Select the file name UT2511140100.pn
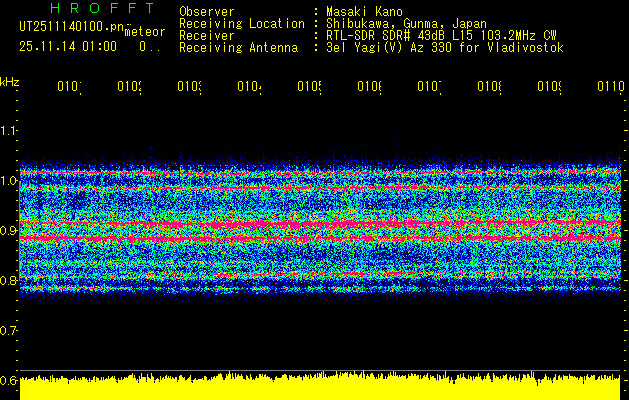The image size is (629, 400). pos(72,27)
